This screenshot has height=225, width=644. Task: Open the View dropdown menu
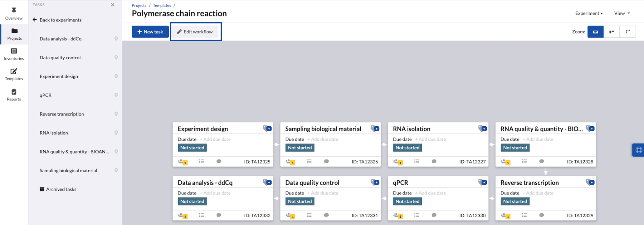coord(622,13)
